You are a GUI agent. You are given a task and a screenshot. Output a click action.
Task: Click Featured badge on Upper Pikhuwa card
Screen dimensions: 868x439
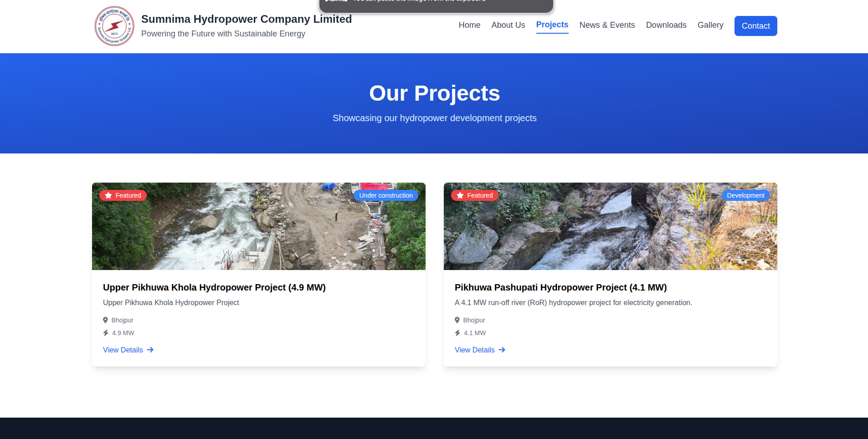(x=123, y=195)
